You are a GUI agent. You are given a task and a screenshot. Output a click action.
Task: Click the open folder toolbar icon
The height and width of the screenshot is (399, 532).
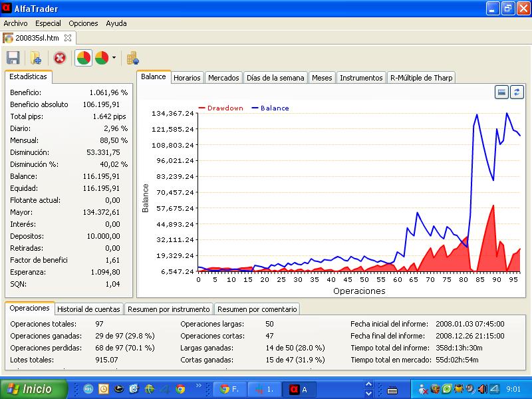(x=36, y=58)
